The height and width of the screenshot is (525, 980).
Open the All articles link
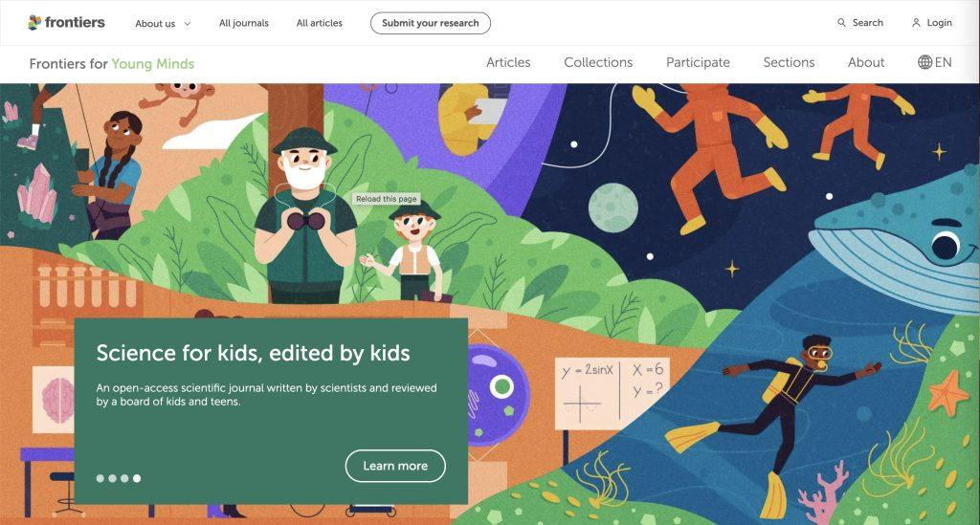point(320,23)
